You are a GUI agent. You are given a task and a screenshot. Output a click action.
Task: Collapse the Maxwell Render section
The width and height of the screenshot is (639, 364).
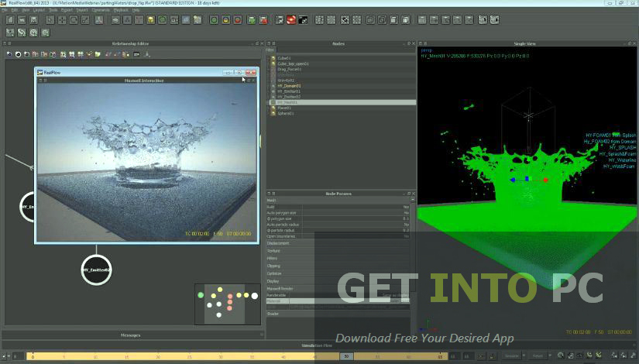(x=338, y=289)
